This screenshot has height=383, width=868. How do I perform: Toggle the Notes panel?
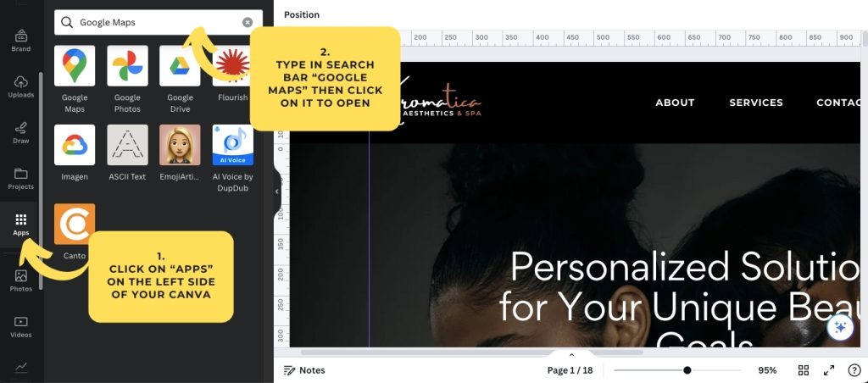pos(304,370)
